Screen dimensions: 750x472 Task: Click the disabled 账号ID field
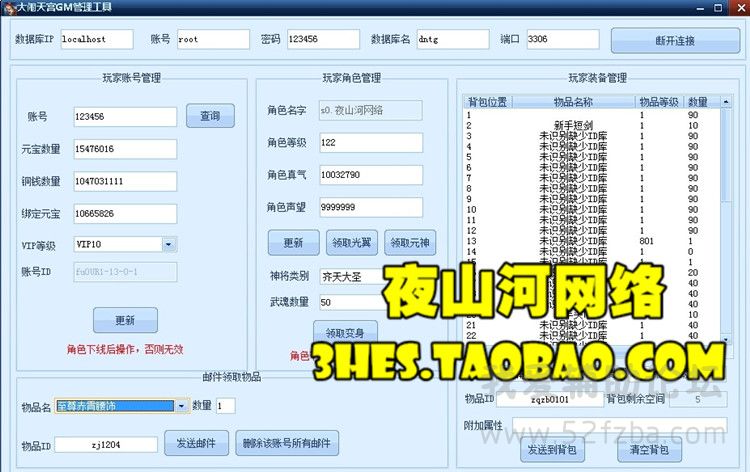[x=125, y=272]
